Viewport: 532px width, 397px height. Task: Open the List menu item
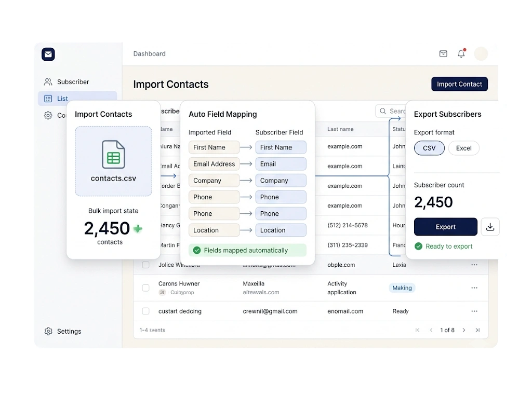(x=77, y=98)
